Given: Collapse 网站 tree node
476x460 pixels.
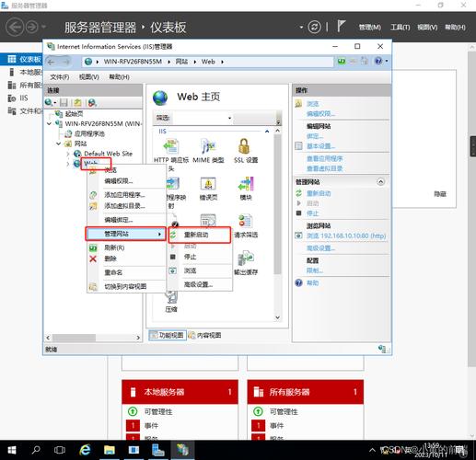Looking at the screenshot, I should click(x=58, y=144).
